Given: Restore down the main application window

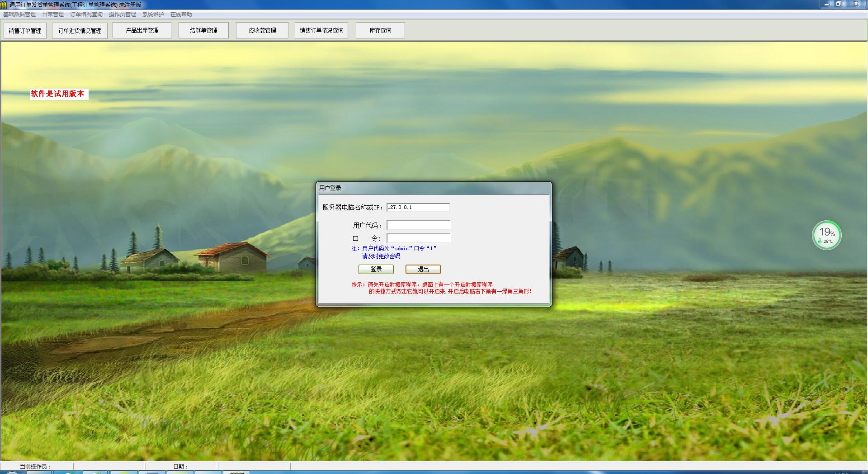Looking at the screenshot, I should 839,4.
